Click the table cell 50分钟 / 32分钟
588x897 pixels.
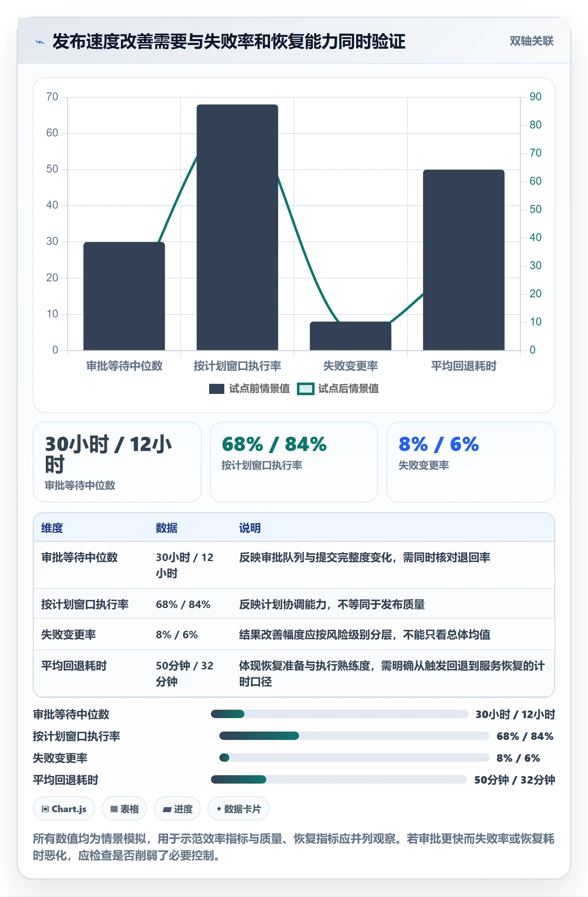pos(185,674)
